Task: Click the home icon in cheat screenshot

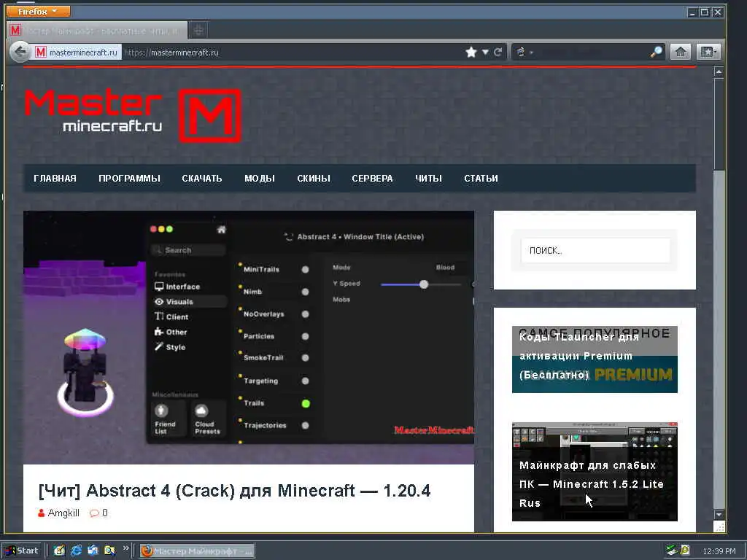Action: point(221,230)
